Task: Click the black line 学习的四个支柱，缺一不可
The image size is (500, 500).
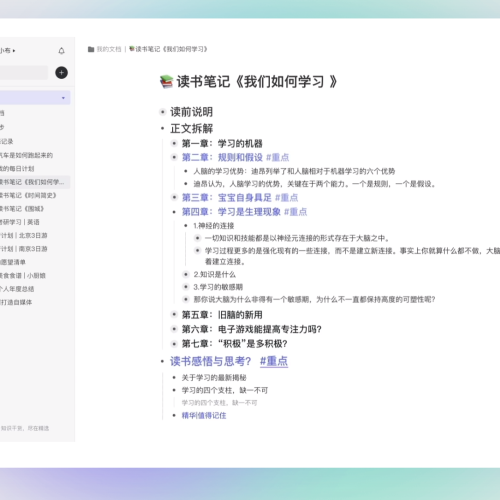Action: 225,390
